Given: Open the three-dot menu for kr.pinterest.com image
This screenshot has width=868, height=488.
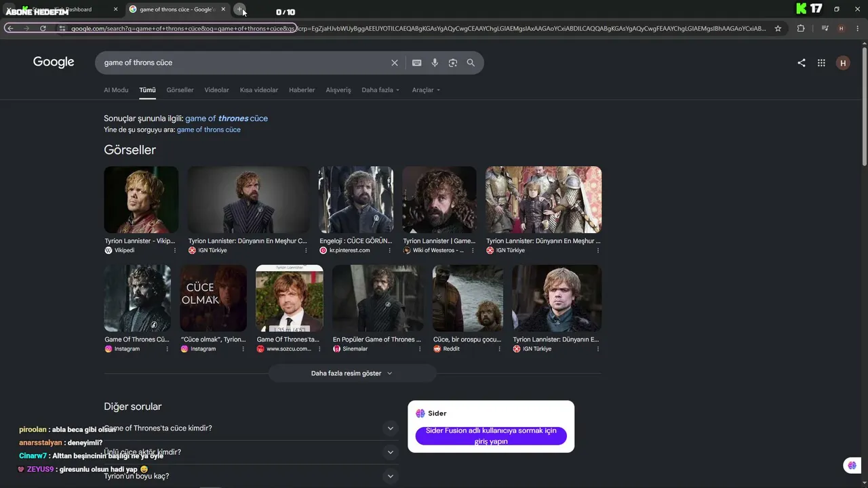Looking at the screenshot, I should [390, 250].
